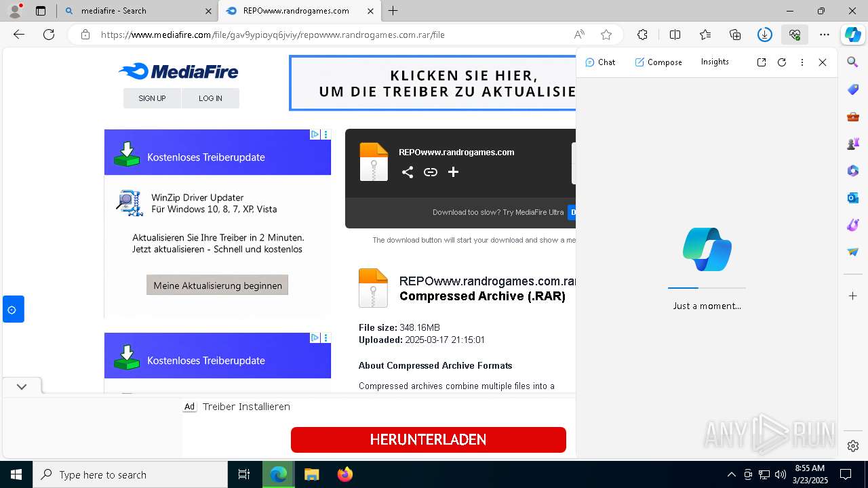868x488 pixels.
Task: Add this page to favorites
Action: click(606, 35)
